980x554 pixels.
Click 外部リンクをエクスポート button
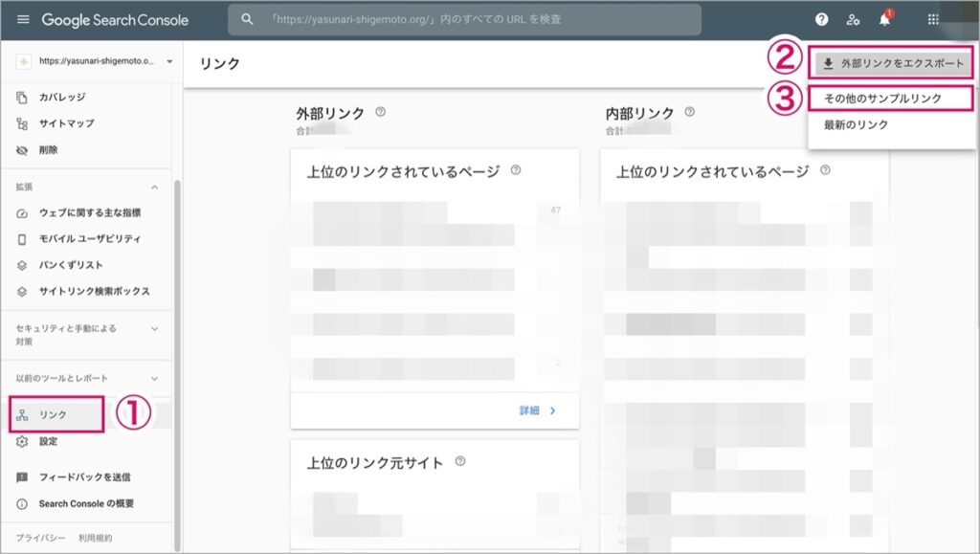pos(893,63)
